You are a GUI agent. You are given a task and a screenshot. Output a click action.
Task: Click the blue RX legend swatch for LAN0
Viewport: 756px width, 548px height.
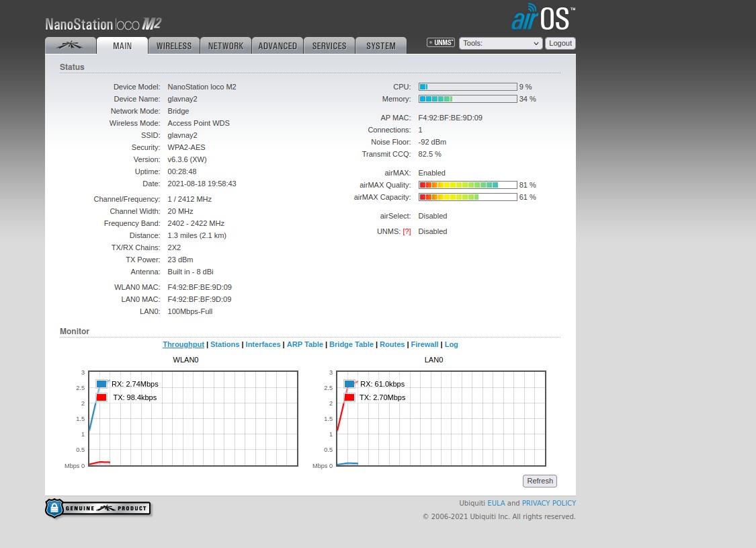pyautogui.click(x=349, y=384)
